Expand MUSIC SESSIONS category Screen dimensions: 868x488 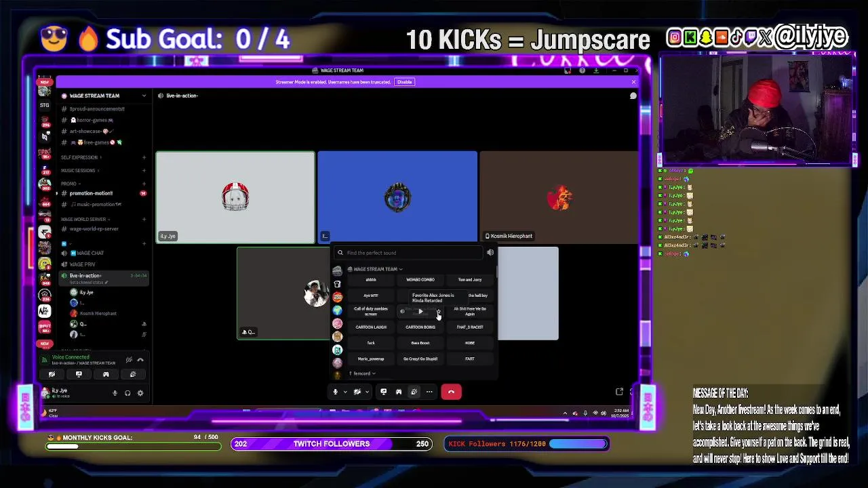coord(79,171)
